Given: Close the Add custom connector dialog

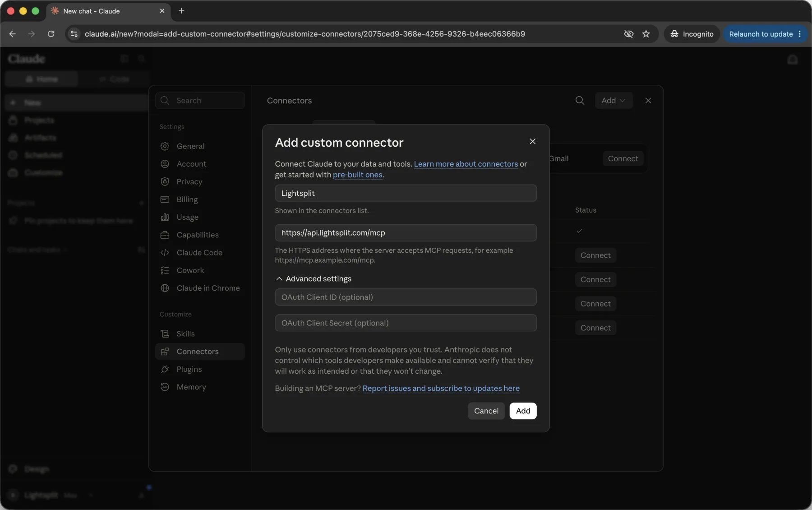Looking at the screenshot, I should pos(532,142).
